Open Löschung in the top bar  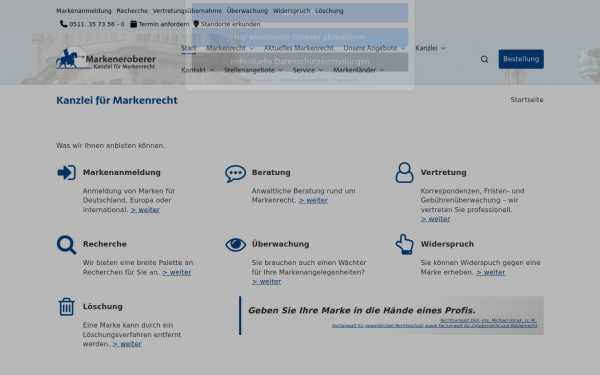[x=329, y=11]
